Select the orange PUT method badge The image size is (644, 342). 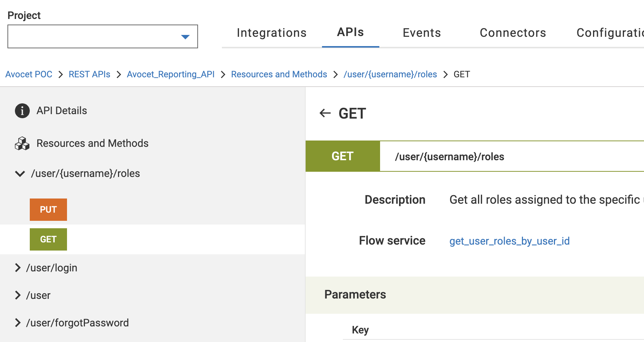48,210
